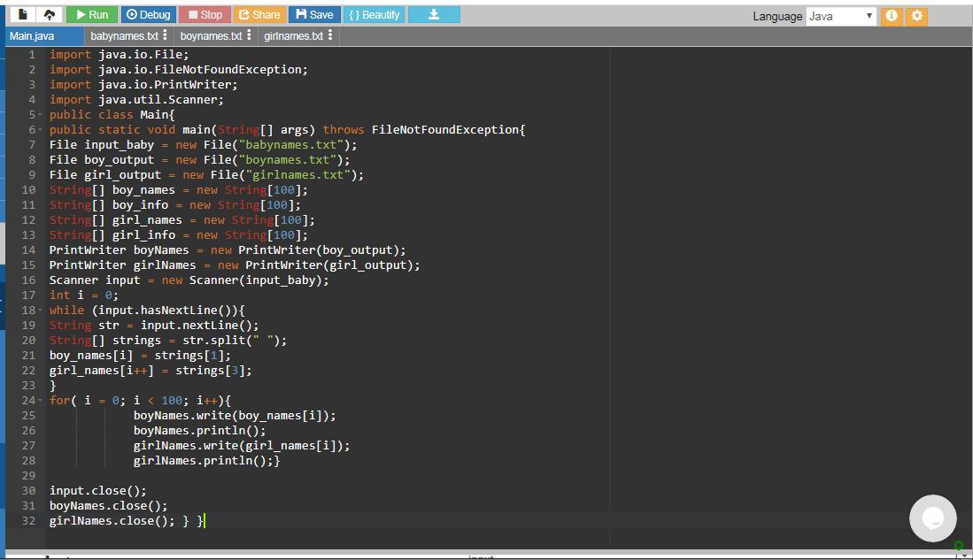Open the babynames.txt tab options menu
Image resolution: width=973 pixels, height=560 pixels.
[x=166, y=35]
